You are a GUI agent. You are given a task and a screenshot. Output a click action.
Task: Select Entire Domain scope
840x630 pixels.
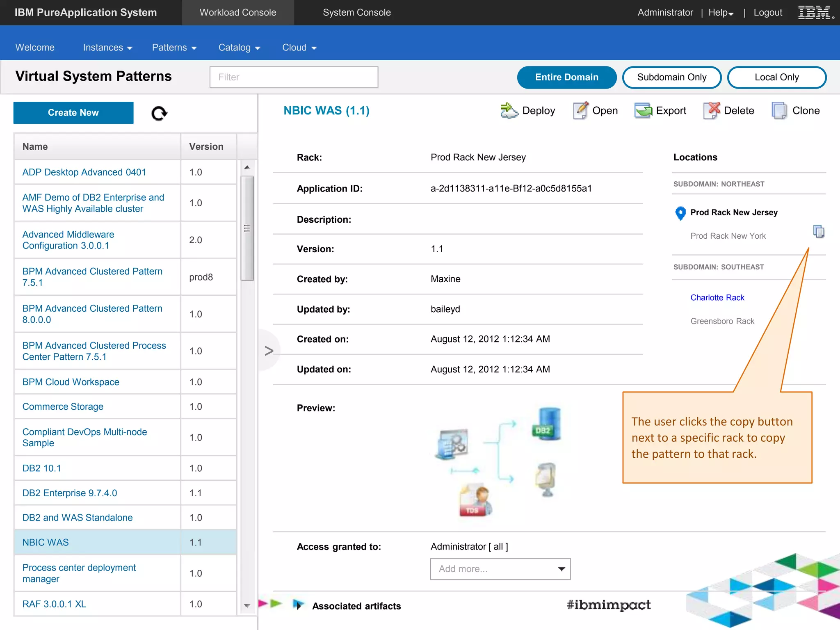567,77
